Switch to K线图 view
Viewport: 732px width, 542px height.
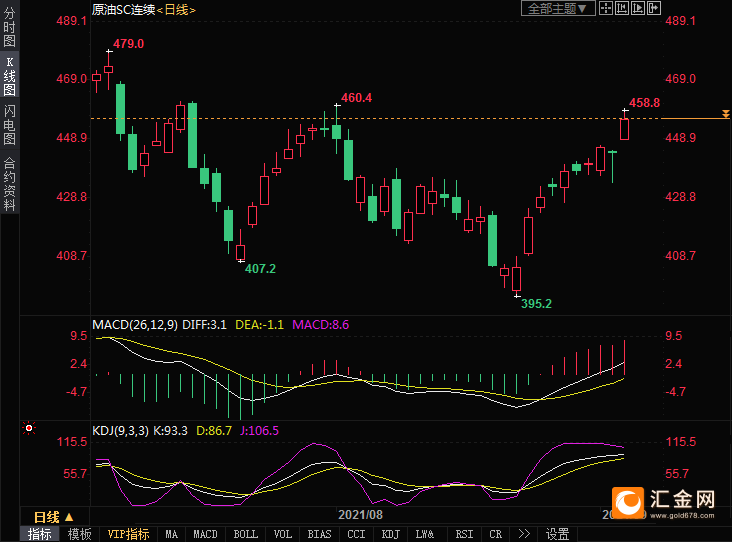(9, 76)
